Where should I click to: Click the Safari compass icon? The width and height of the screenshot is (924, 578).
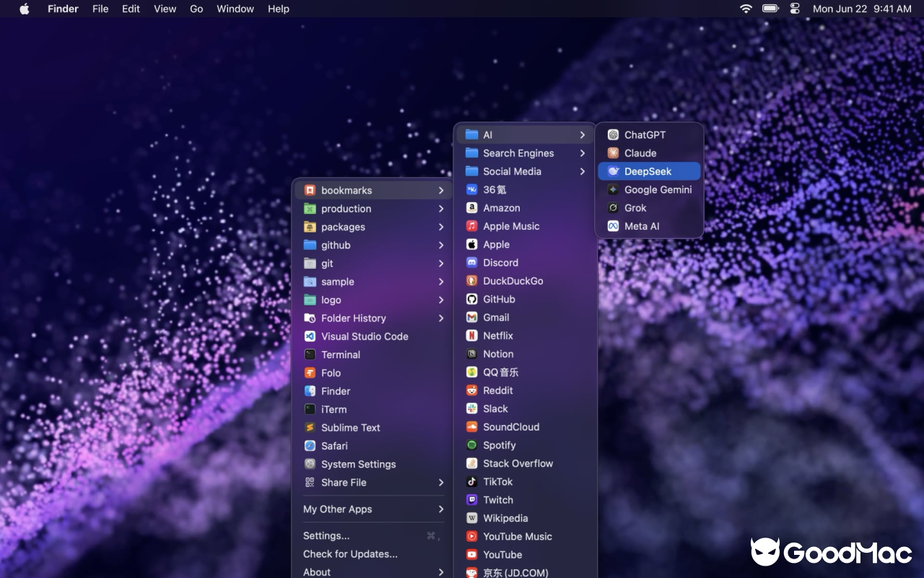(x=310, y=446)
